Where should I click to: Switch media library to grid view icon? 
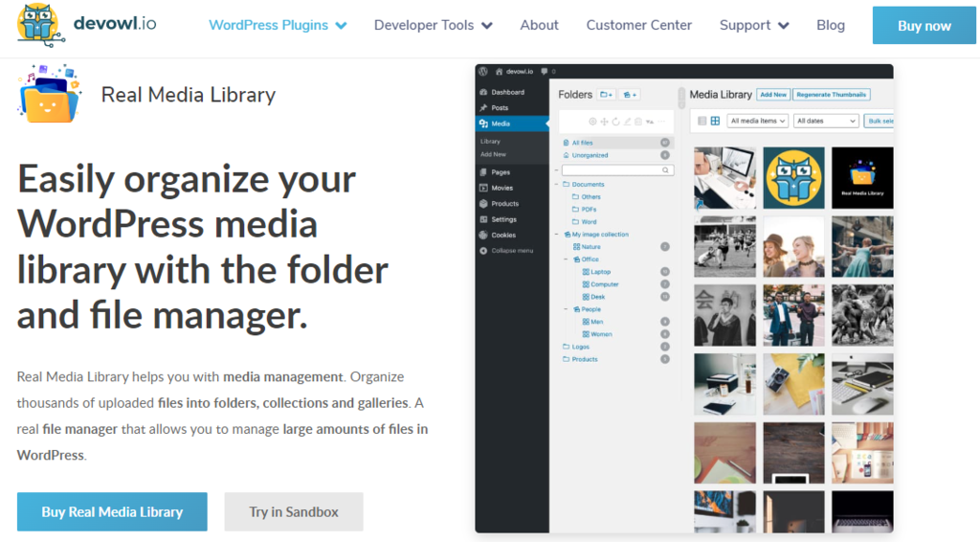tap(715, 121)
